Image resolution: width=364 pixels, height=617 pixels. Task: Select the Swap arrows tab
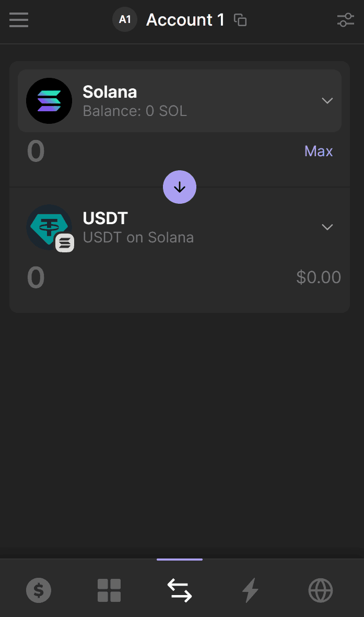pyautogui.click(x=180, y=590)
